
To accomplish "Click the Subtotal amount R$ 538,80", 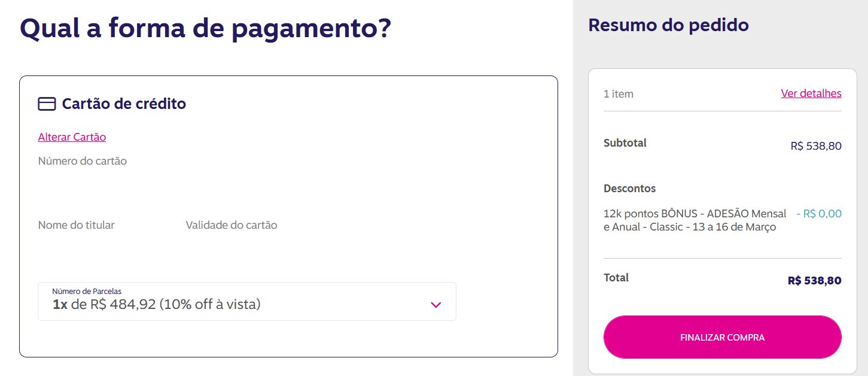I will point(816,146).
